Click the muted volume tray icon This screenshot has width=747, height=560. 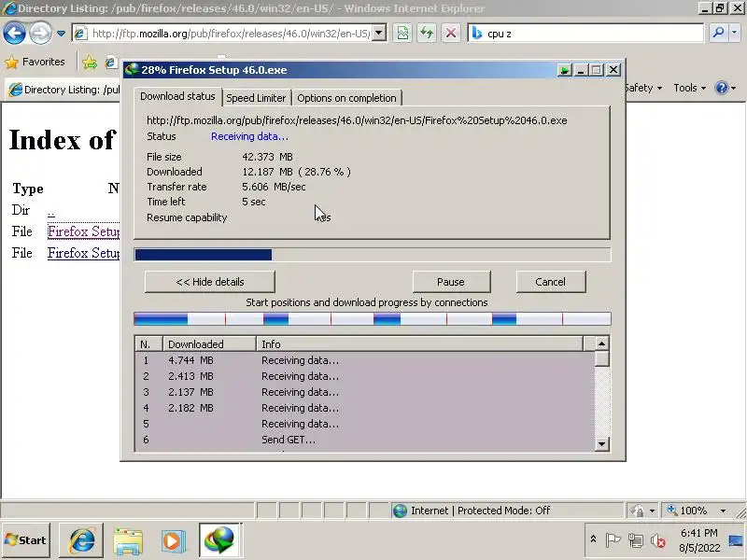coord(658,540)
